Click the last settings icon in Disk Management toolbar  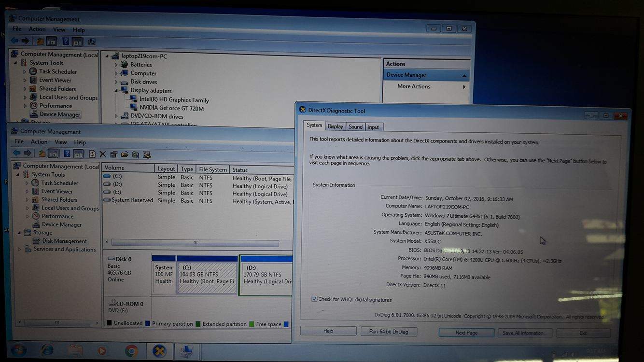(x=147, y=155)
